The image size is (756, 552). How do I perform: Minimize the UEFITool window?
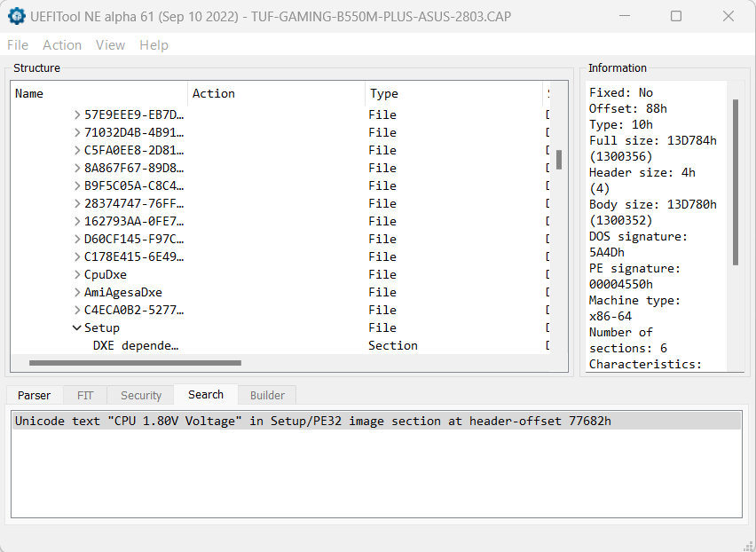[625, 16]
